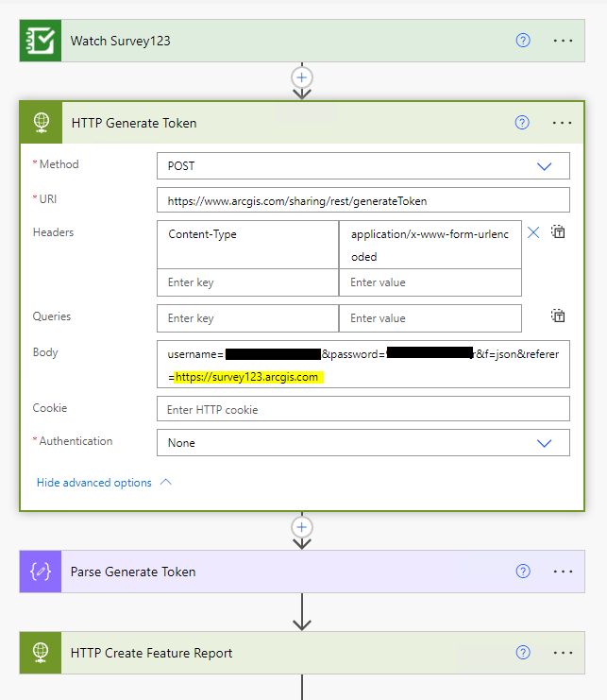Click the Parse Generate Token icon
This screenshot has height=700, width=607.
41,572
